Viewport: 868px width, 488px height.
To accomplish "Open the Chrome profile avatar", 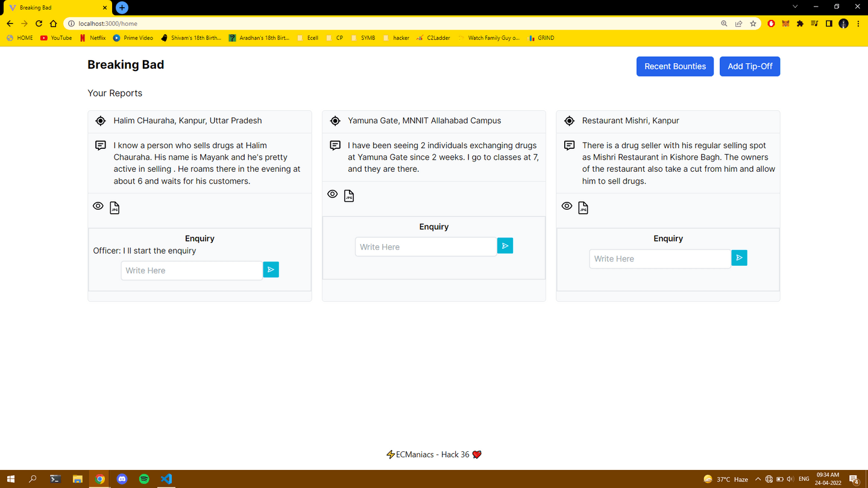I will click(x=843, y=23).
